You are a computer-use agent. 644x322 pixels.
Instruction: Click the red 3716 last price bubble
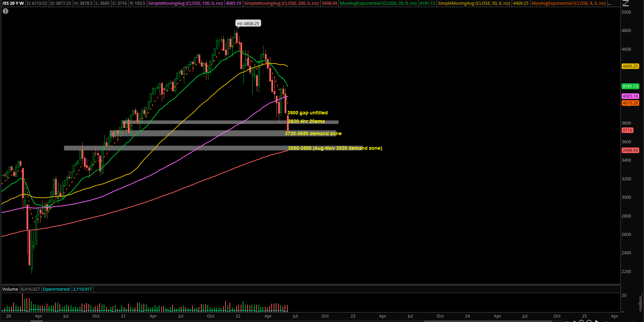click(627, 130)
